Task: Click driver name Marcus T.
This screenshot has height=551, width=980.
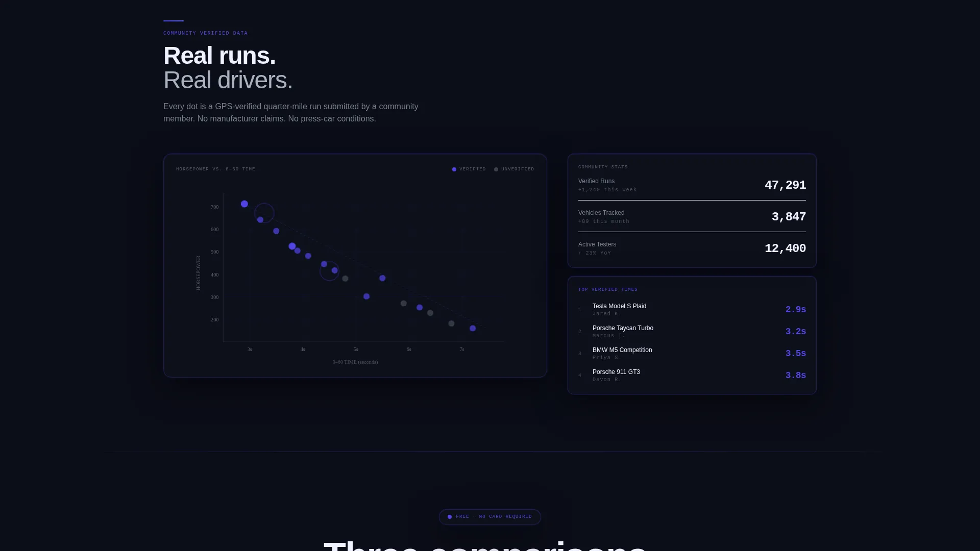Action: tap(609, 336)
